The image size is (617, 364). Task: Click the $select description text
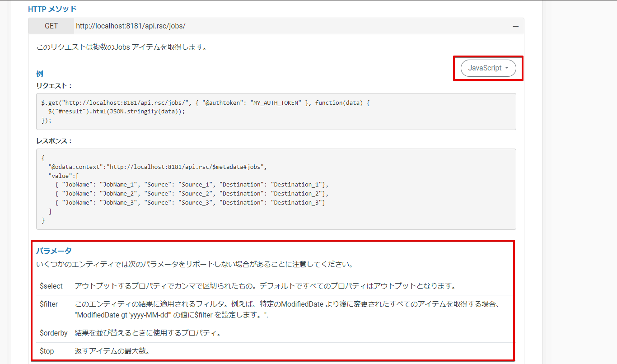[265, 286]
